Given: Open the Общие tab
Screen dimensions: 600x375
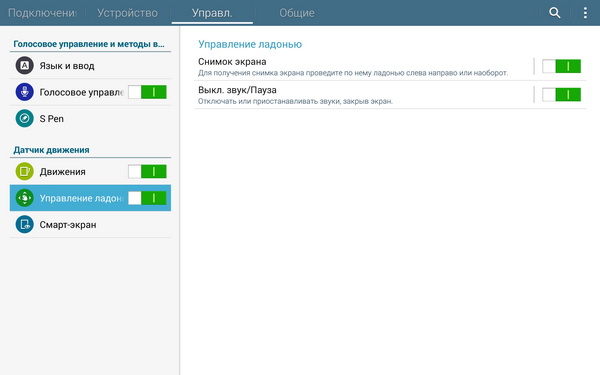Looking at the screenshot, I should click(297, 13).
